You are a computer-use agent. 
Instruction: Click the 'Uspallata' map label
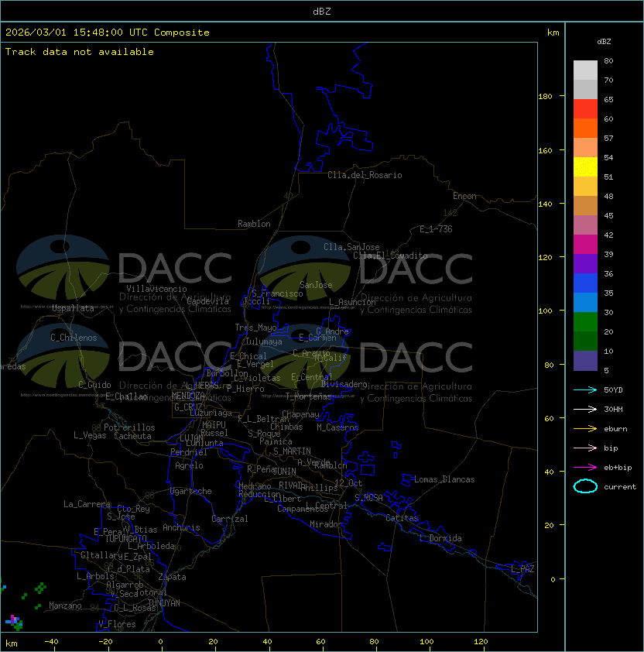[x=74, y=308]
